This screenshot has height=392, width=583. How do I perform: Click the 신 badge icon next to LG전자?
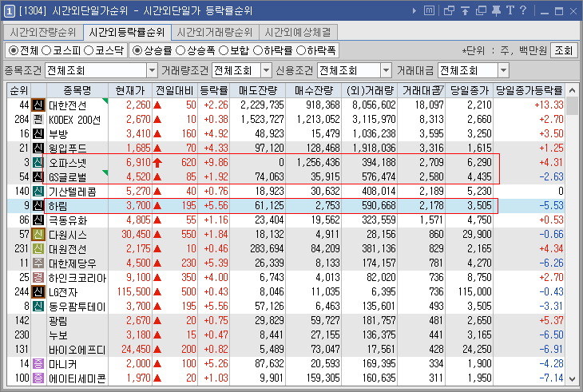pos(38,292)
